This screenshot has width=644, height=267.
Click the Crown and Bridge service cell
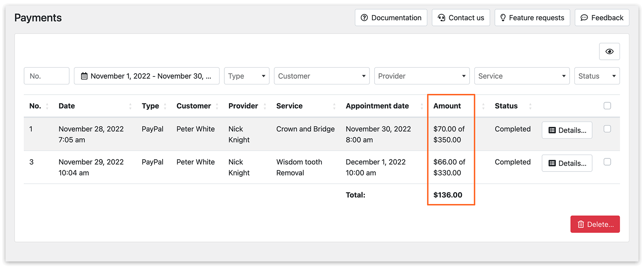coord(305,129)
